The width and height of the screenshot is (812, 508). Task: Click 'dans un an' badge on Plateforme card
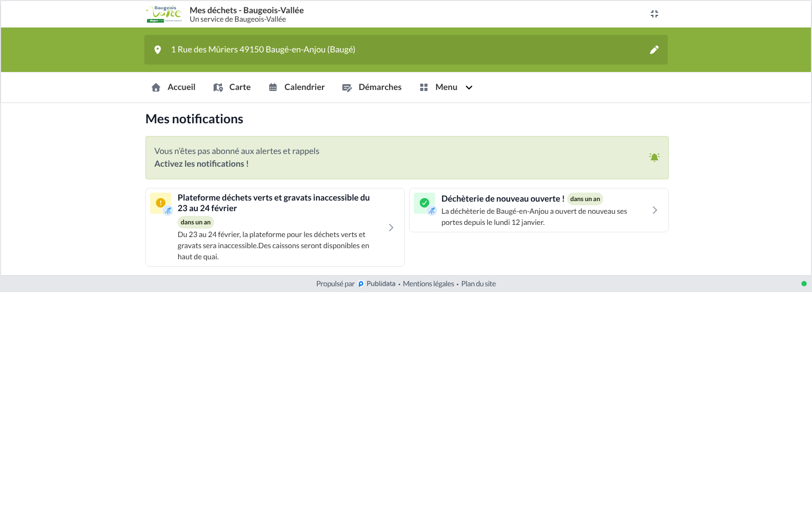(196, 222)
